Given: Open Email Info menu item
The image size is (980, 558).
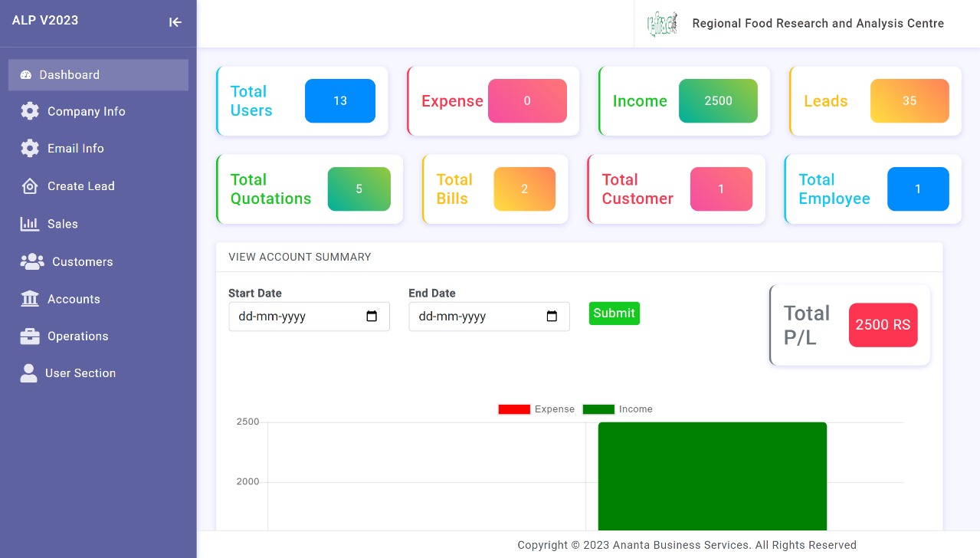Looking at the screenshot, I should click(x=98, y=148).
